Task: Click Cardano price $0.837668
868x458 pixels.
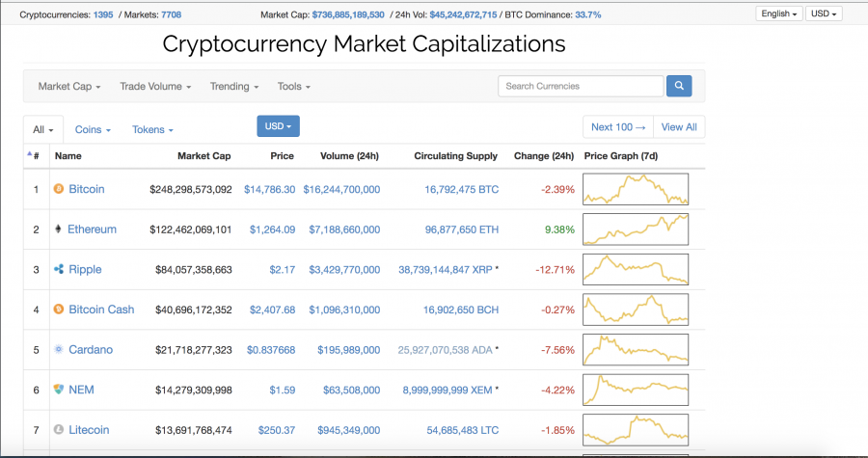Action: point(271,350)
